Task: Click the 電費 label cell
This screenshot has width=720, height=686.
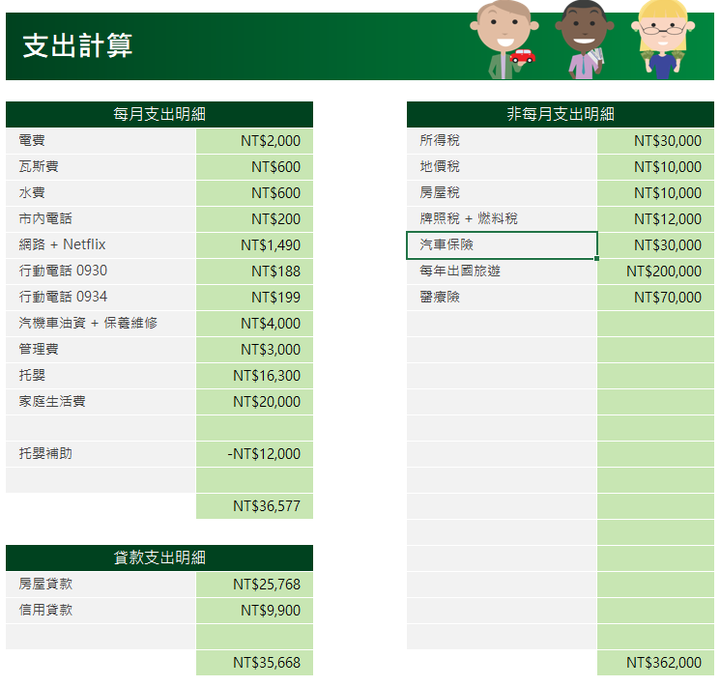Action: [x=101, y=141]
